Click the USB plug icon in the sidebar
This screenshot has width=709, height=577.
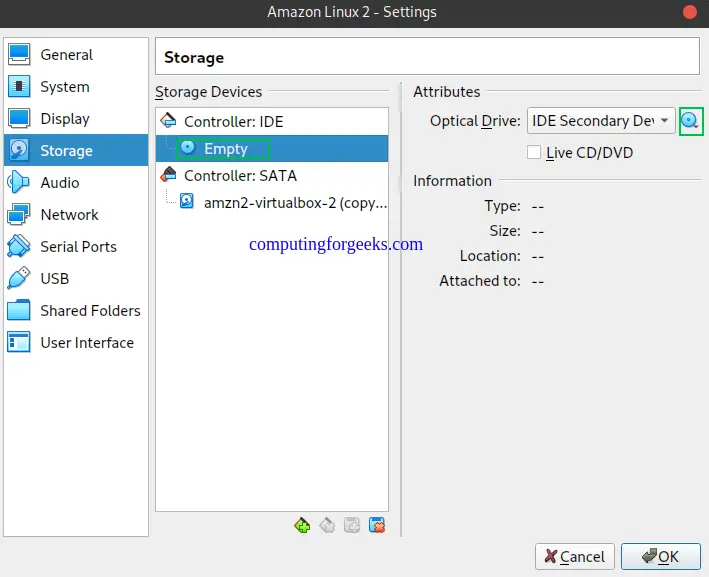19,278
